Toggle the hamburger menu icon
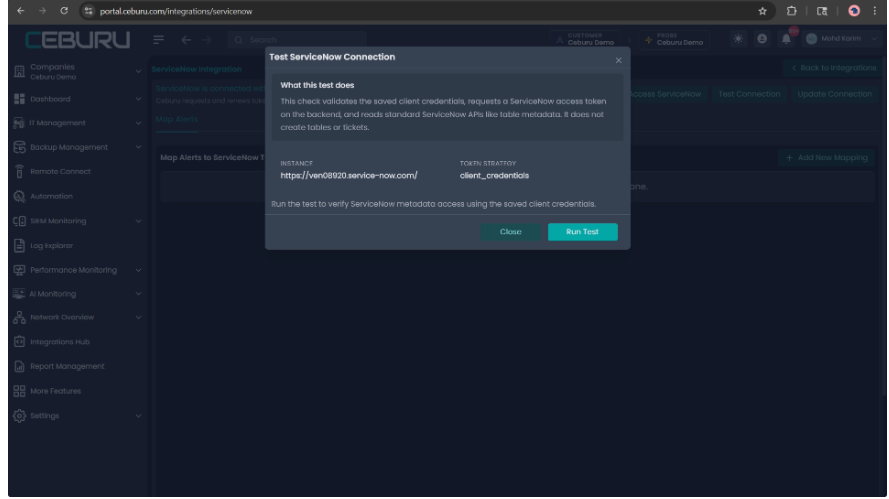The image size is (889, 499). [x=159, y=39]
